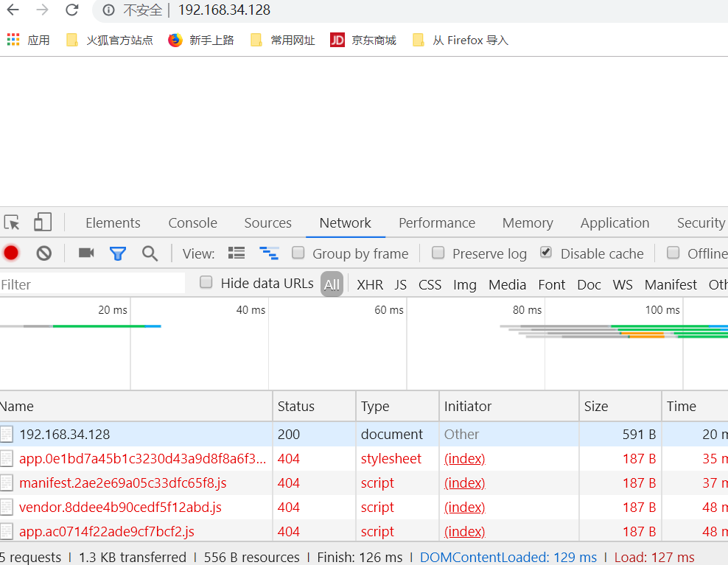728x565 pixels.
Task: Enable Group by frame checkbox
Action: pos(298,253)
